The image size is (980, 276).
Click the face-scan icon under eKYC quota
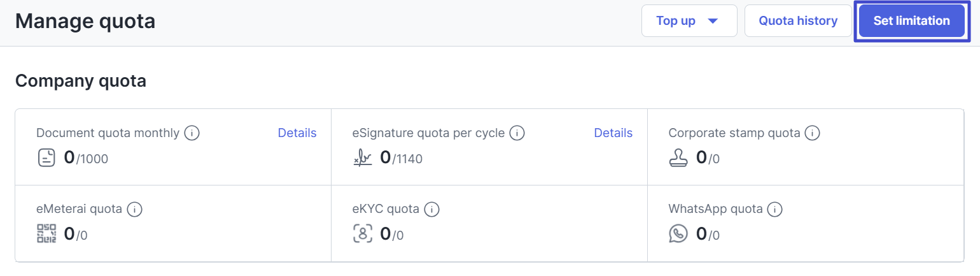click(x=363, y=233)
